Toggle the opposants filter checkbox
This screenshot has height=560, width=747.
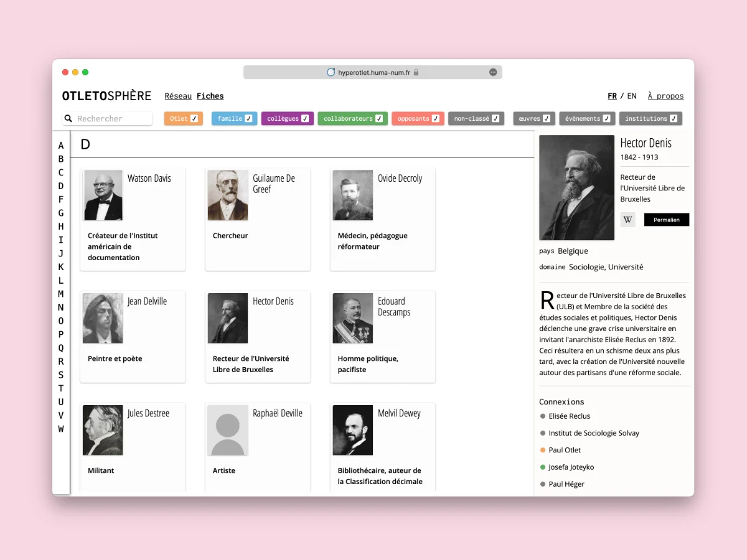coord(436,118)
